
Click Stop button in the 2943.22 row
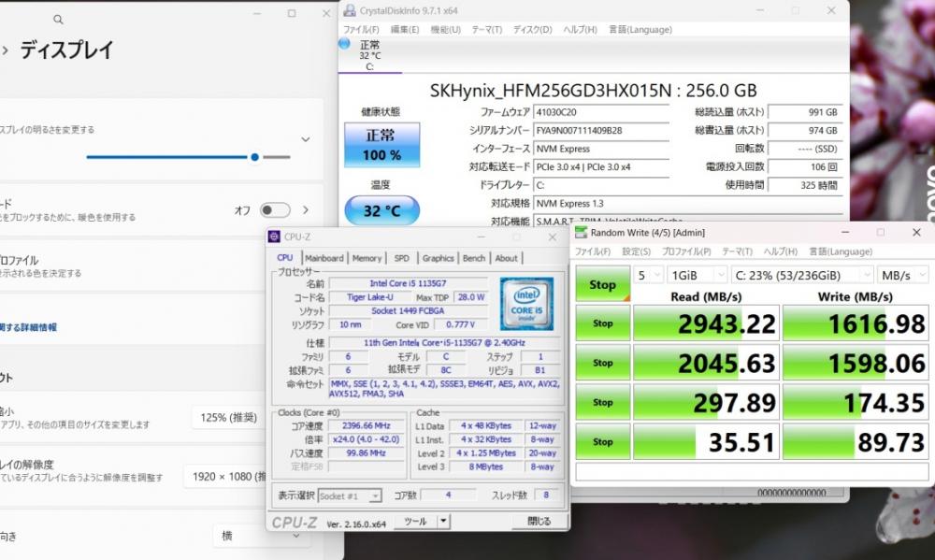602,323
